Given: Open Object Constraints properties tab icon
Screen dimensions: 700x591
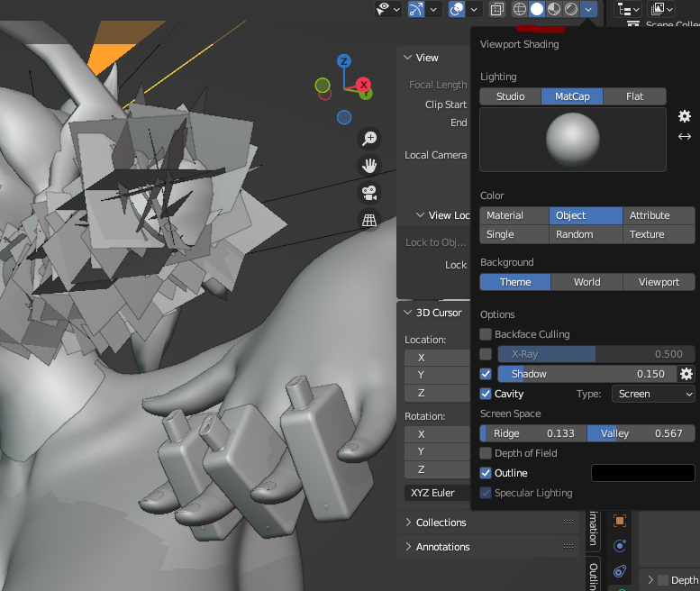Looking at the screenshot, I should pyautogui.click(x=620, y=571).
